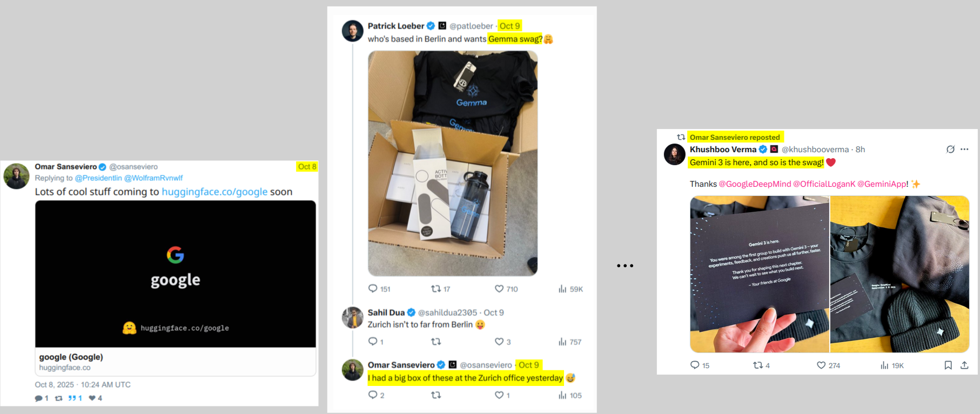980x414 pixels.
Task: Open the Gemma swag box photo
Action: click(x=453, y=164)
